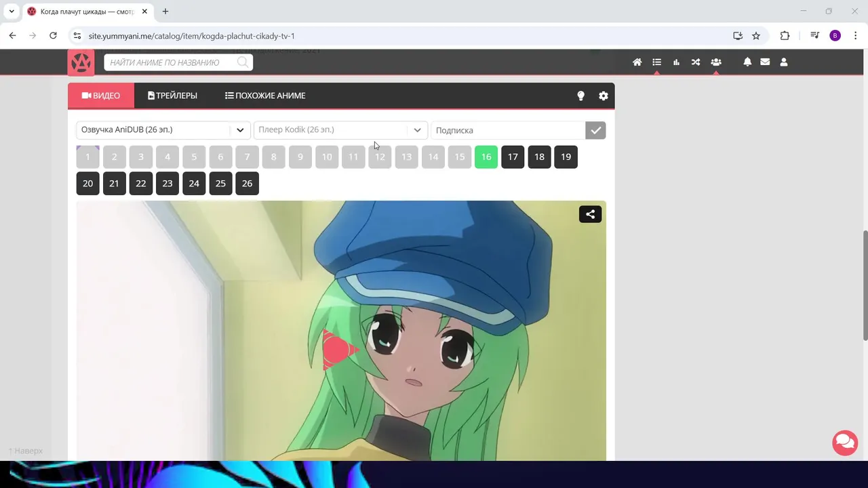Select episode 23
The image size is (868, 488).
(167, 183)
